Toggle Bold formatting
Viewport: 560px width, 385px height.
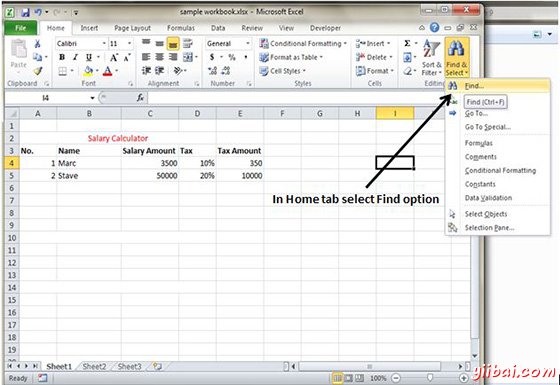click(62, 57)
